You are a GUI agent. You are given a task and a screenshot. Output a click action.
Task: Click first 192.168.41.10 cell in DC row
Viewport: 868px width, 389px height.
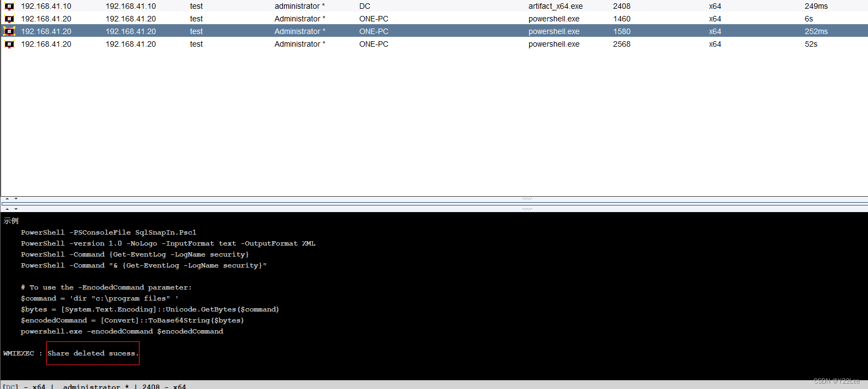point(46,6)
